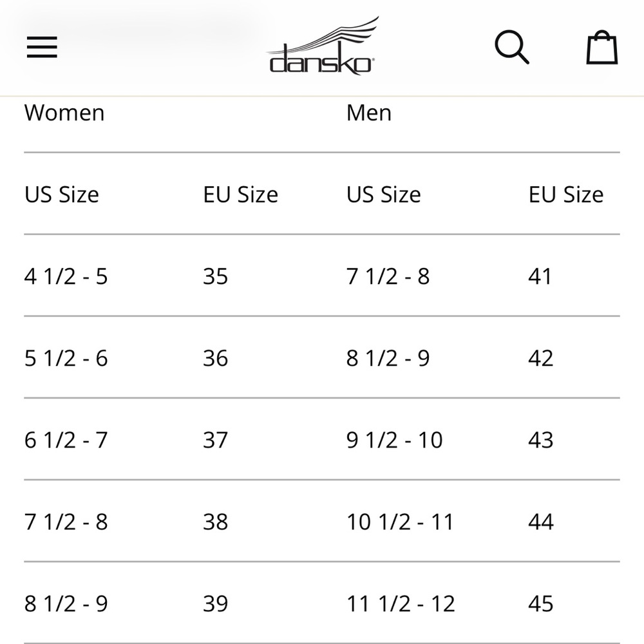The height and width of the screenshot is (644, 644).
Task: Click men's EU size 45 cell
Action: 540,603
